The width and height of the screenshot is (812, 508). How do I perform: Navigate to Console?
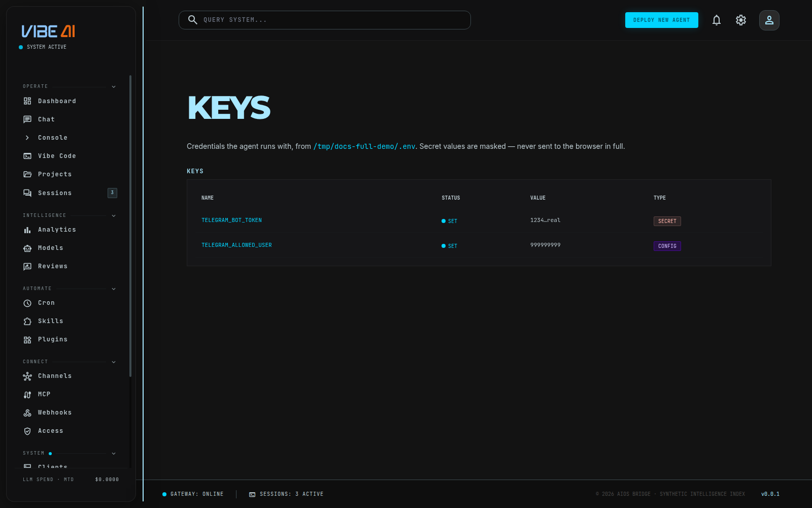[x=70, y=138]
